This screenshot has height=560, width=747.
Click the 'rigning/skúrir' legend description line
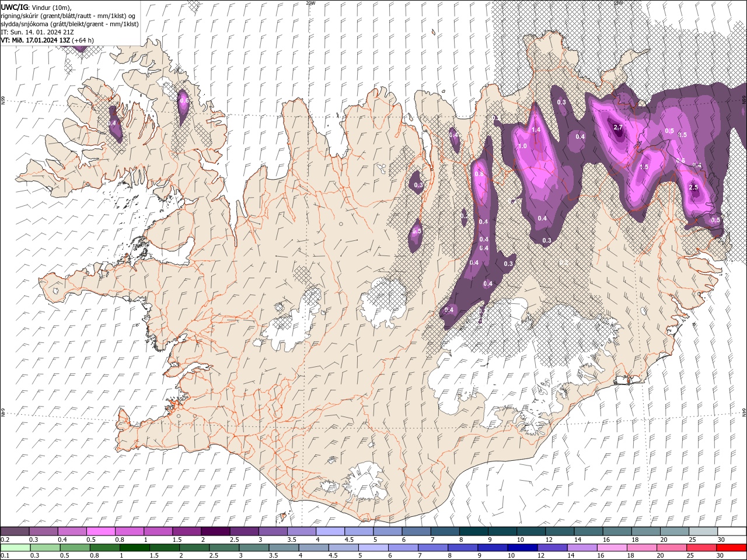(69, 16)
